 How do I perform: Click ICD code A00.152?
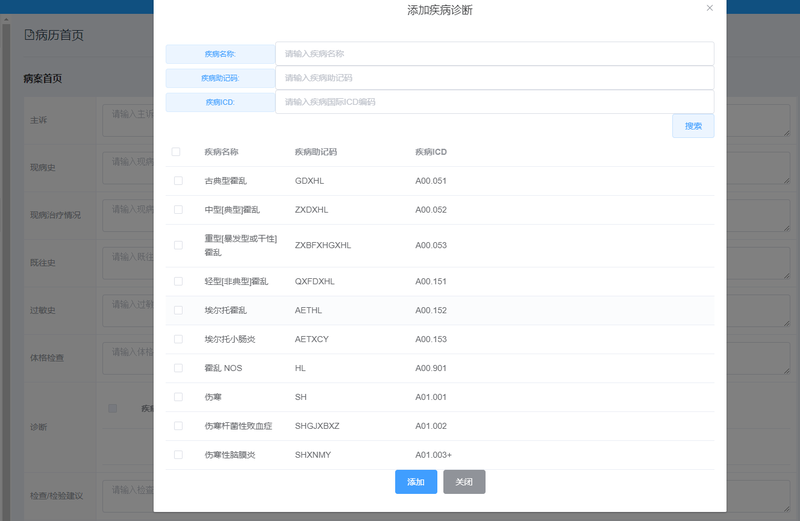point(431,310)
